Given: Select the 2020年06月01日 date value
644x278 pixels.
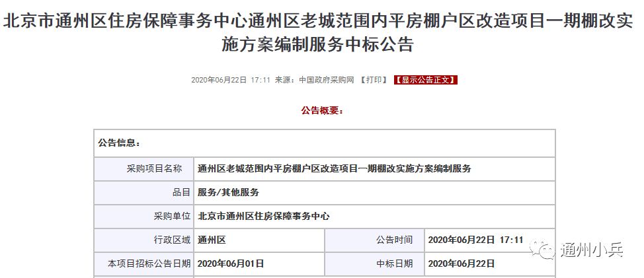Looking at the screenshot, I should pyautogui.click(x=231, y=263).
